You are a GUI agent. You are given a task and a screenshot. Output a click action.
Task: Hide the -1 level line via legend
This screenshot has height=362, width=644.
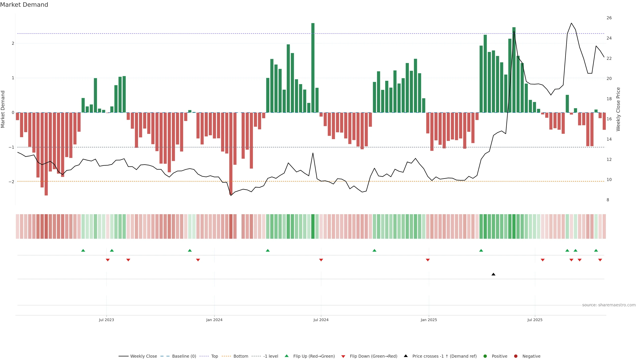coord(271,356)
